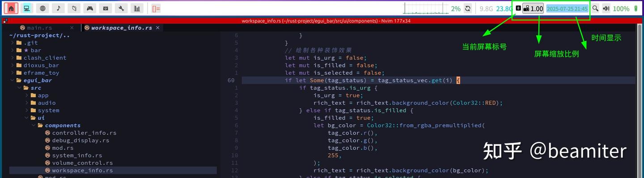Screen dimensions: 644x178
Task: Select the computer workspace tag icon
Action: (27, 8)
